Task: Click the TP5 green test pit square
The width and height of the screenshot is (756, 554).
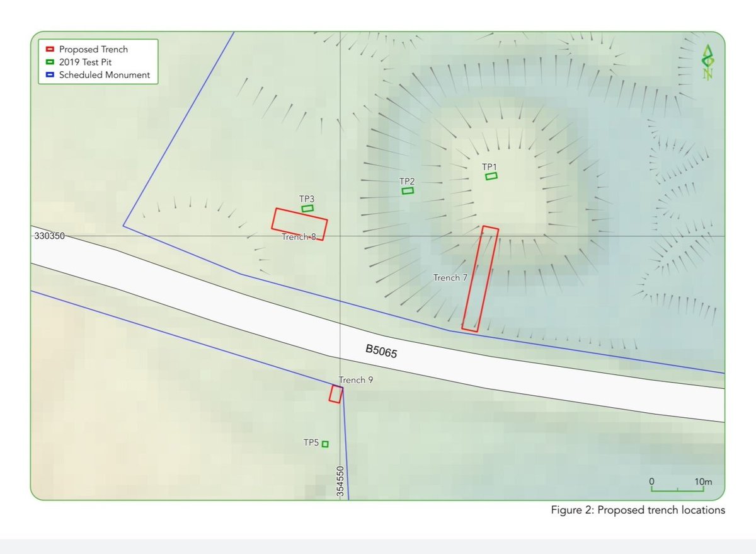Action: coord(325,444)
